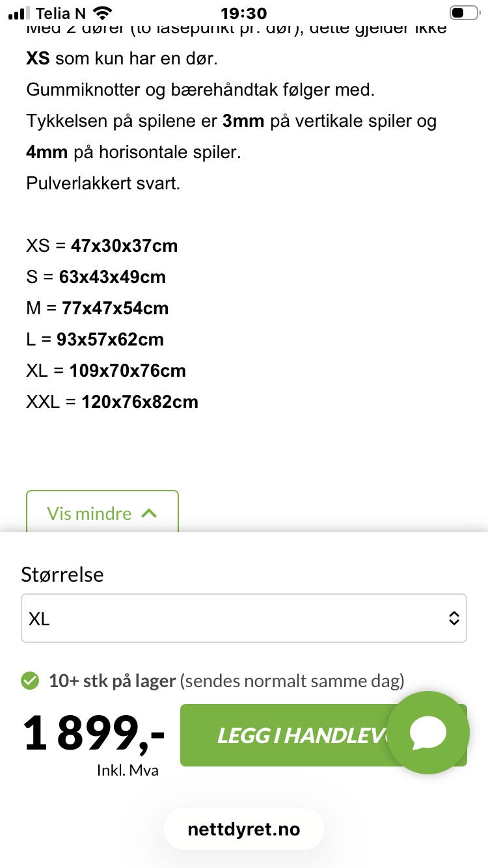This screenshot has width=488, height=868.
Task: Tap the Wi-Fi status icon
Action: (x=102, y=13)
